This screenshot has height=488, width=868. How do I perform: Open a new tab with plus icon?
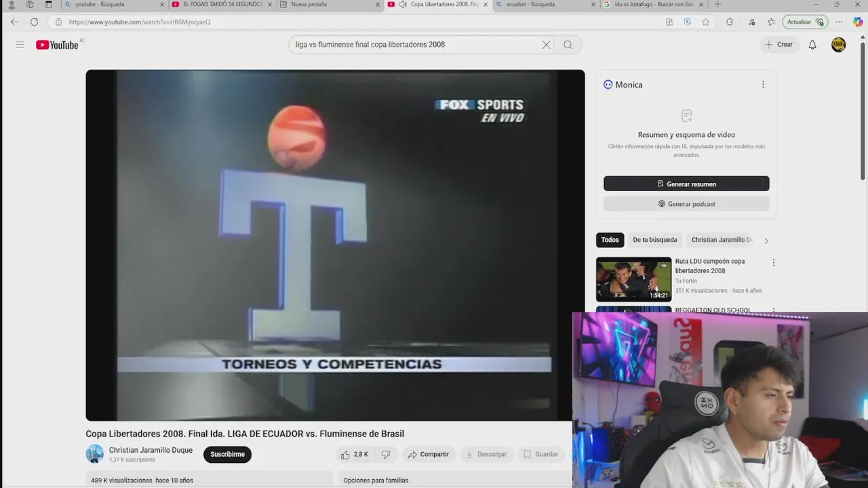(x=717, y=4)
